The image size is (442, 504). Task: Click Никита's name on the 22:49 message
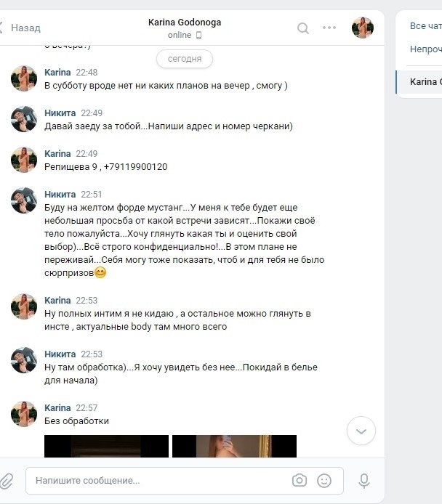60,113
